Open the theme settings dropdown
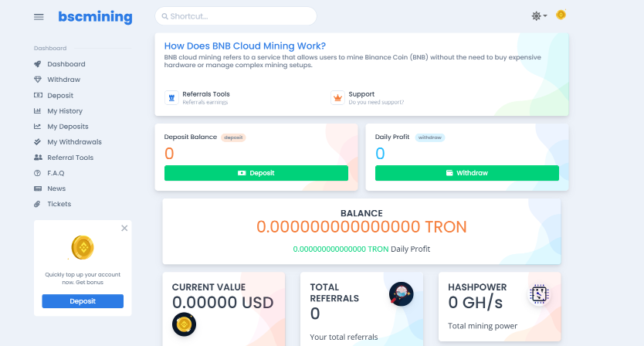The image size is (644, 346). [538, 16]
